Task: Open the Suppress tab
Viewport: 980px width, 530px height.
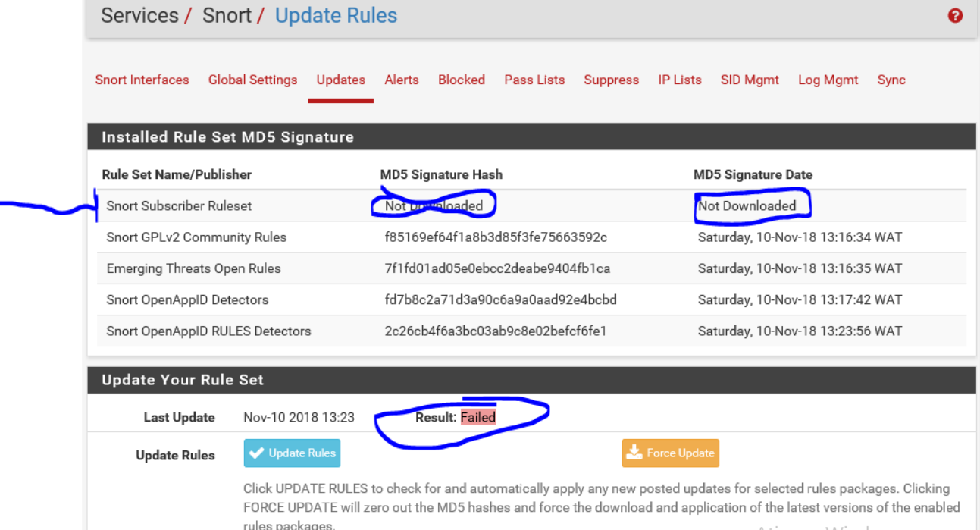Action: (612, 80)
